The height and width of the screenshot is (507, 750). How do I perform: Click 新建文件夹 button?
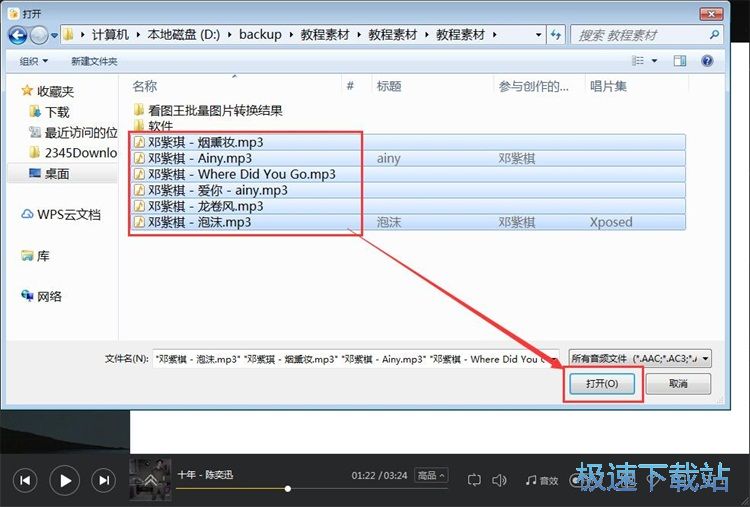[94, 61]
